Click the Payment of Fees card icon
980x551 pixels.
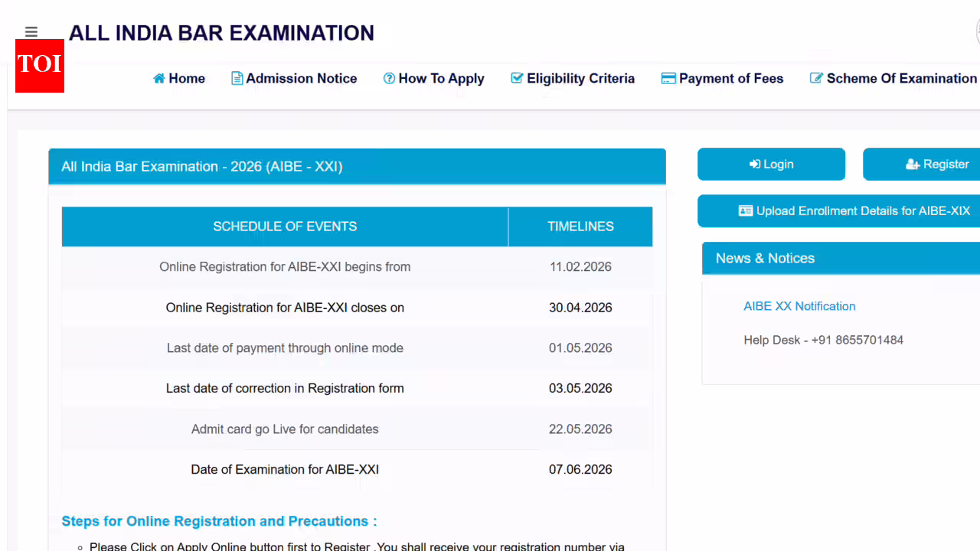coord(668,78)
